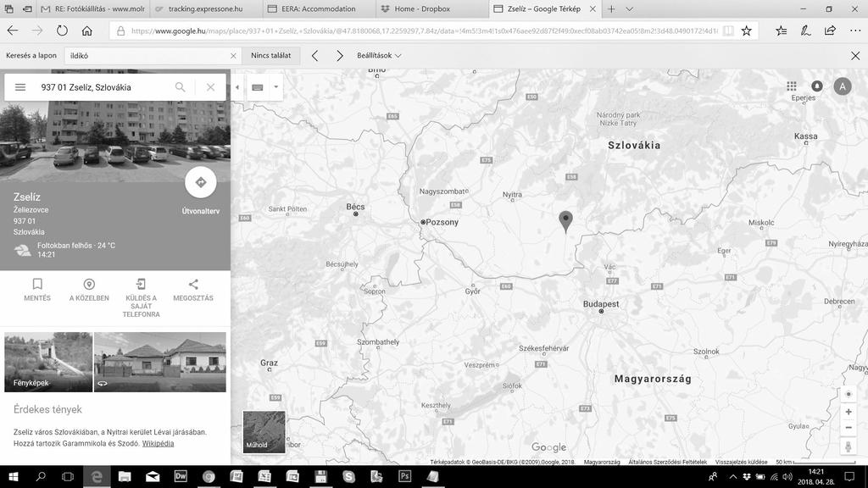Image resolution: width=868 pixels, height=488 pixels.
Task: Zoom out on the map
Action: [848, 427]
